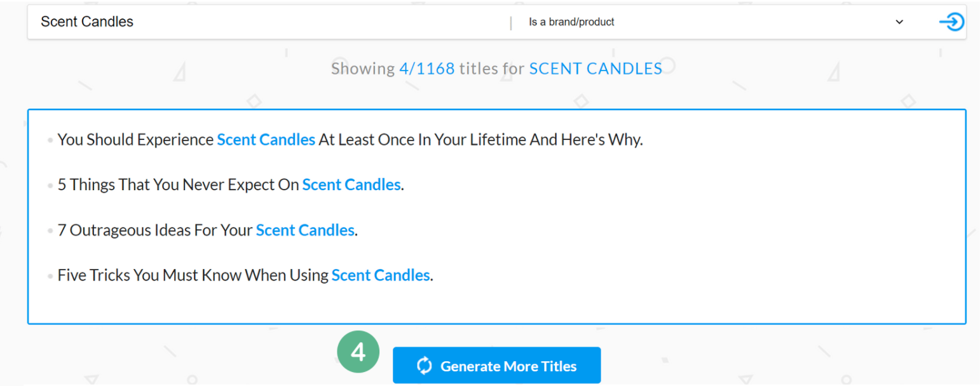Image resolution: width=980 pixels, height=386 pixels.
Task: Click the dropdown chevron arrow
Action: point(899,22)
